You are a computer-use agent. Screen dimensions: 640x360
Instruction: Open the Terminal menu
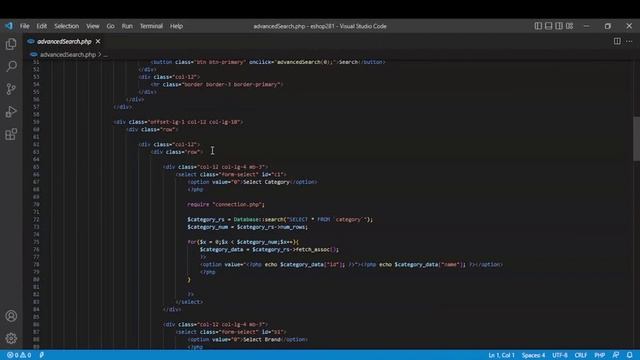(x=151, y=26)
